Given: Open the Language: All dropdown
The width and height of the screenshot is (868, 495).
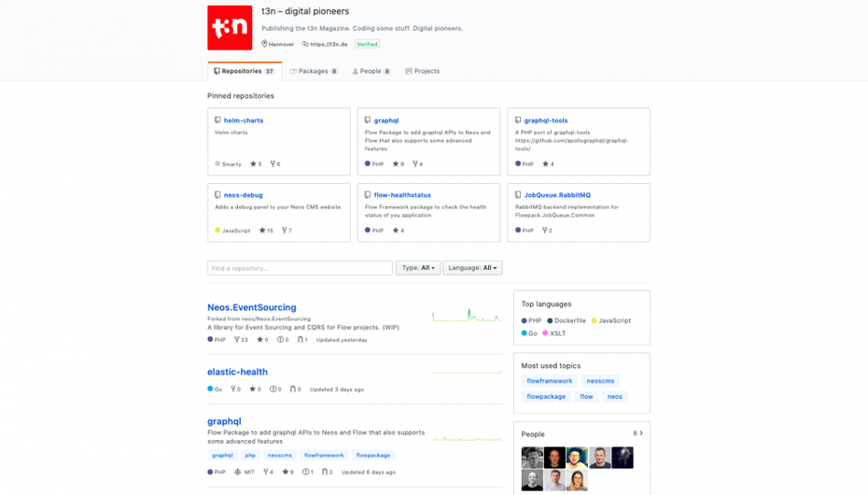Looking at the screenshot, I should pos(472,268).
